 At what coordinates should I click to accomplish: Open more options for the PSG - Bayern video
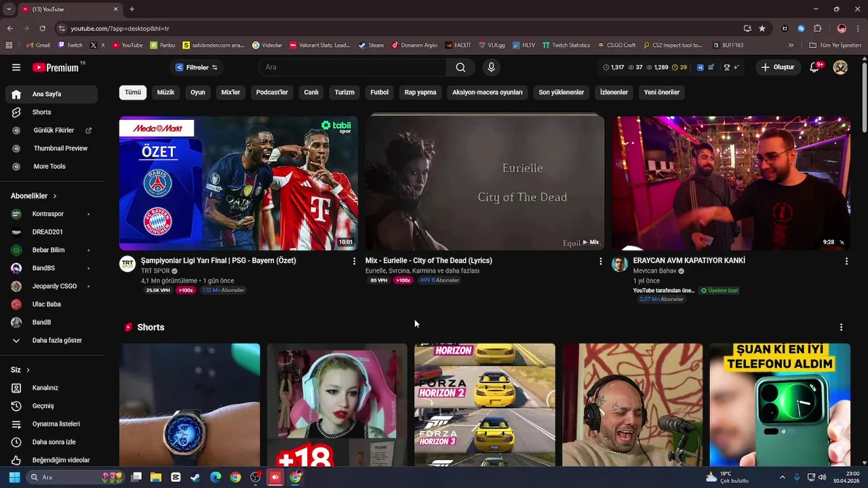pos(354,261)
